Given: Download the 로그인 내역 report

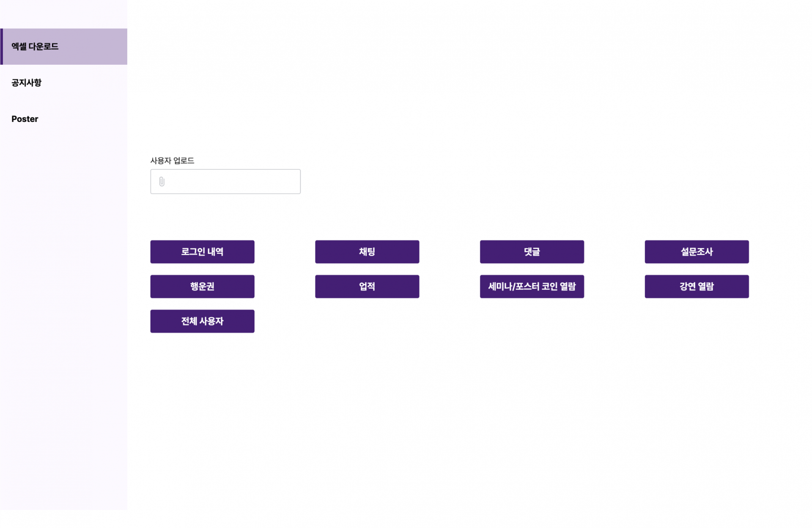Looking at the screenshot, I should pyautogui.click(x=202, y=252).
